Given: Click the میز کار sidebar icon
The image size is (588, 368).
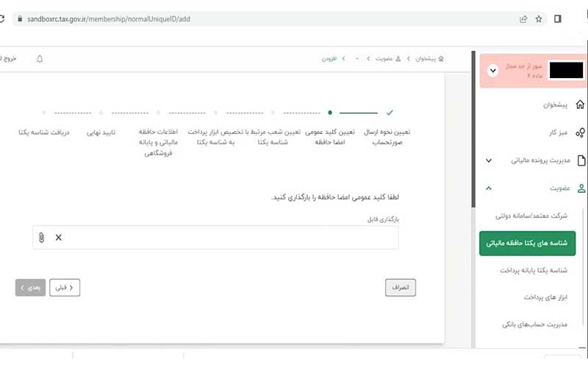Looking at the screenshot, I should [x=580, y=132].
